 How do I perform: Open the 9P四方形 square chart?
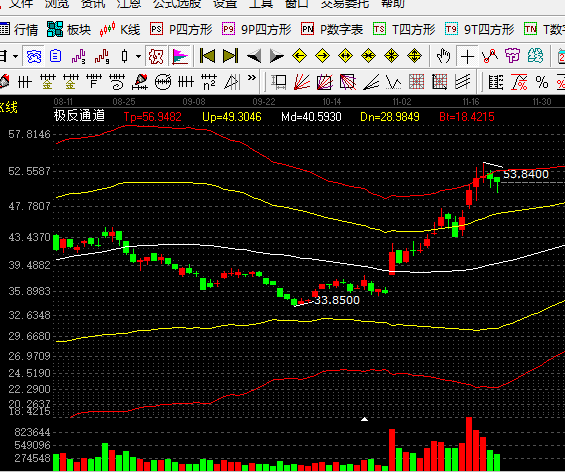[256, 30]
